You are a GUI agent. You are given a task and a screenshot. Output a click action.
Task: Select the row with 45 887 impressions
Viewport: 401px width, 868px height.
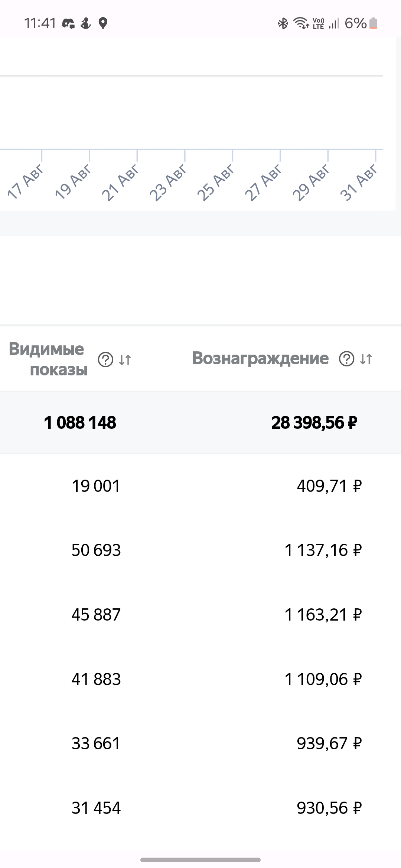click(200, 615)
